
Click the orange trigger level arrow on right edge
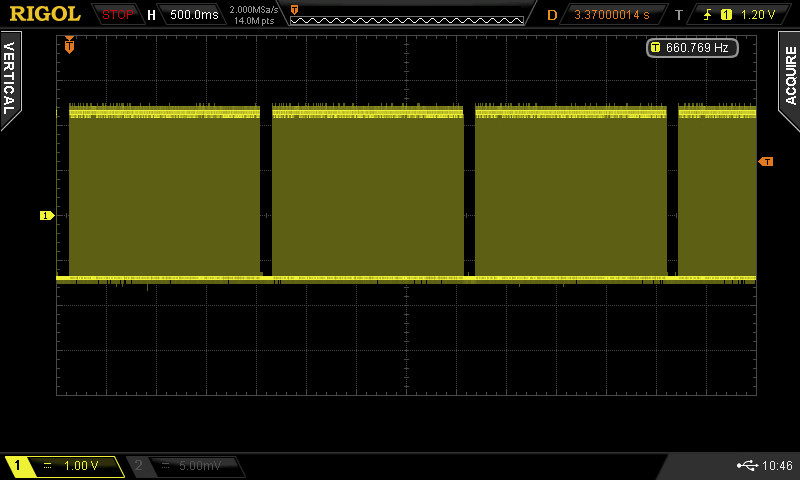click(x=766, y=161)
